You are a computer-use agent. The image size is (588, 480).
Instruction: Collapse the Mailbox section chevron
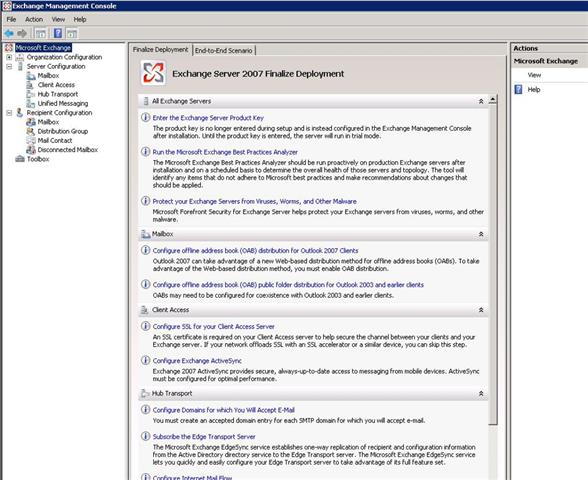(481, 234)
